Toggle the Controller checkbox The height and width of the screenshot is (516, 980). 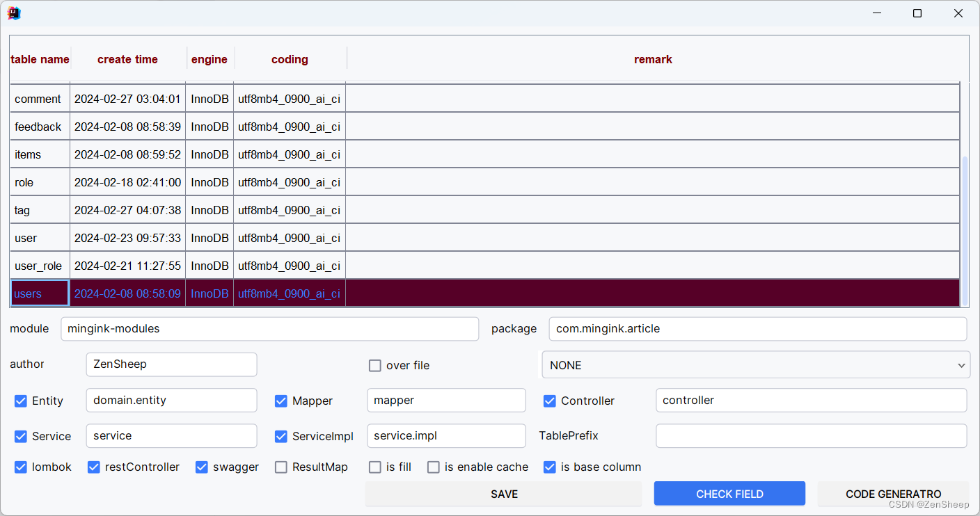pos(550,401)
